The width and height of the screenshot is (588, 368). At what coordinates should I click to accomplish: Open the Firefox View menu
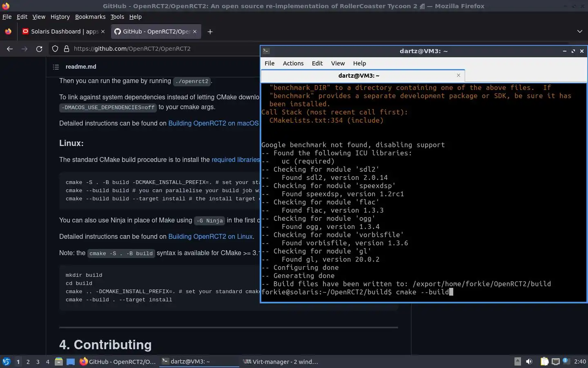[x=39, y=17]
